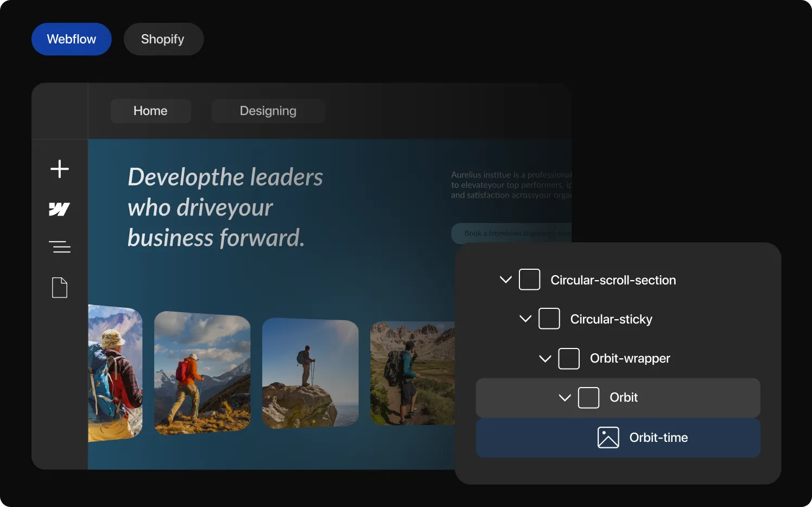812x507 pixels.
Task: Click the box icon beside Circular-sticky
Action: [x=549, y=319]
